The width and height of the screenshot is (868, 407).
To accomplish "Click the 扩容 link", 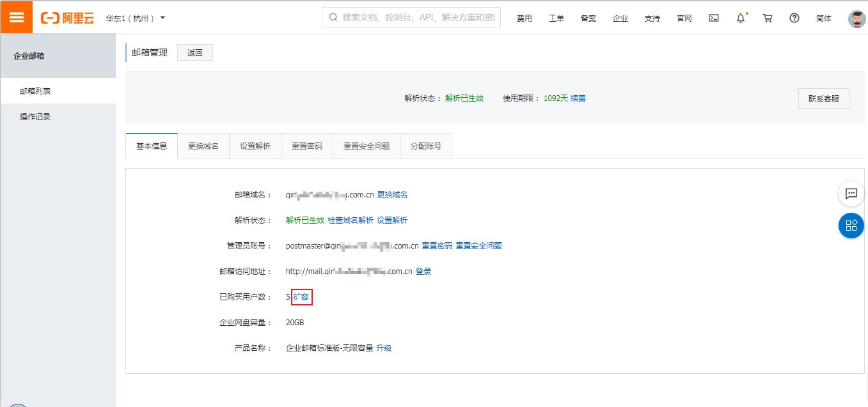I will click(301, 297).
